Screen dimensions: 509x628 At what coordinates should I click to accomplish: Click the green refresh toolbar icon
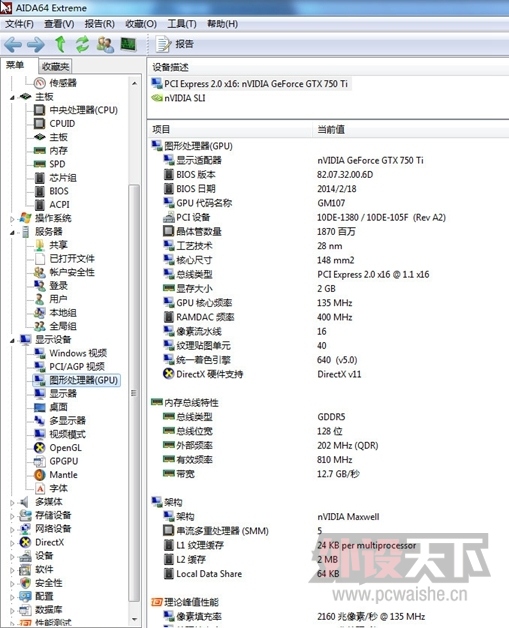point(82,44)
